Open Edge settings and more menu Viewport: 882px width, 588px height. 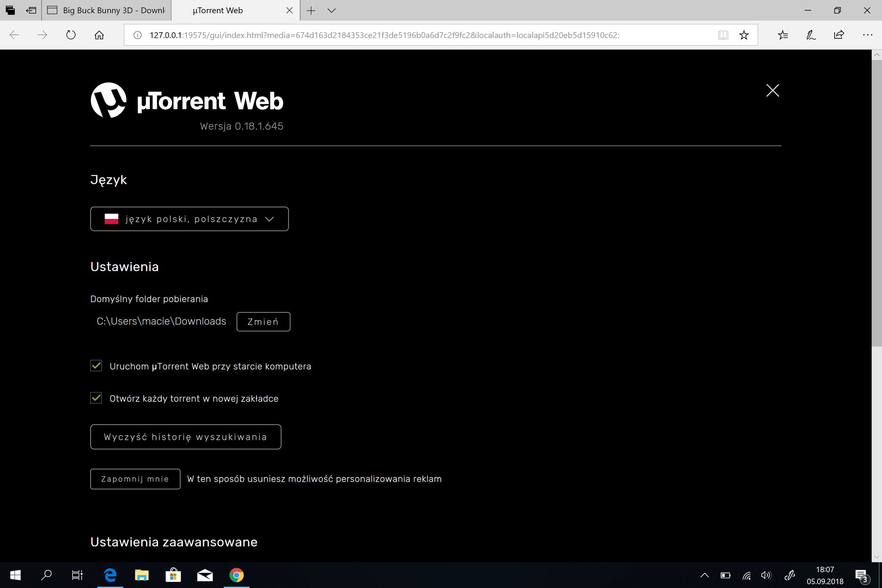867,35
